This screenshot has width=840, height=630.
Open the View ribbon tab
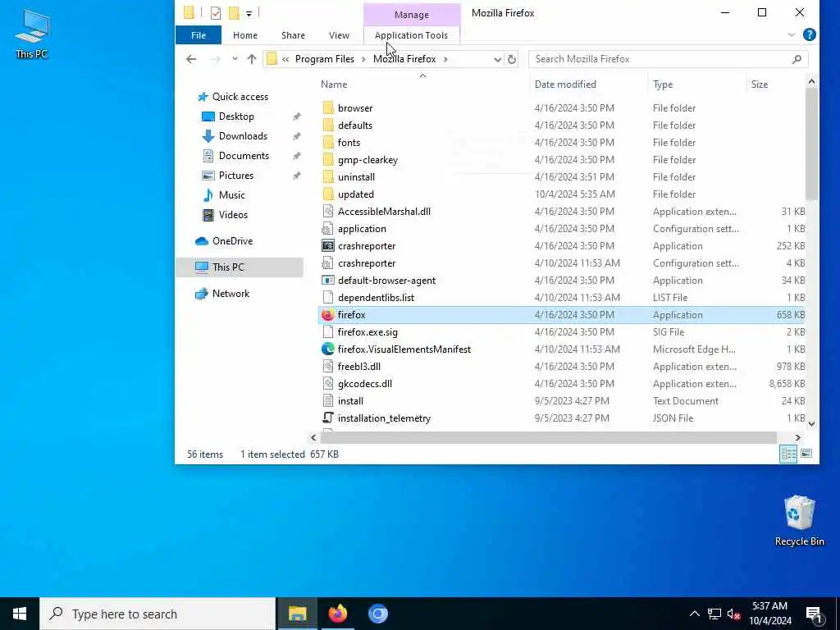pos(339,34)
